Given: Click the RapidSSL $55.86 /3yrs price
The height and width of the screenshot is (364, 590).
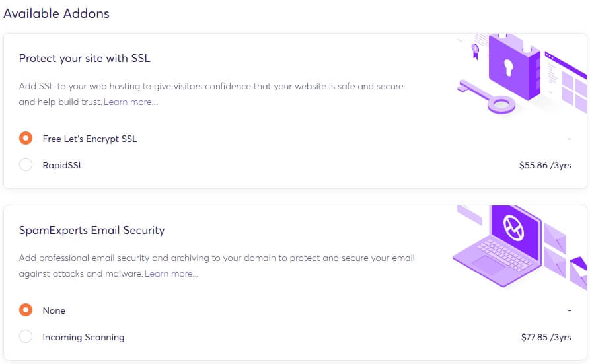Looking at the screenshot, I should coord(545,165).
